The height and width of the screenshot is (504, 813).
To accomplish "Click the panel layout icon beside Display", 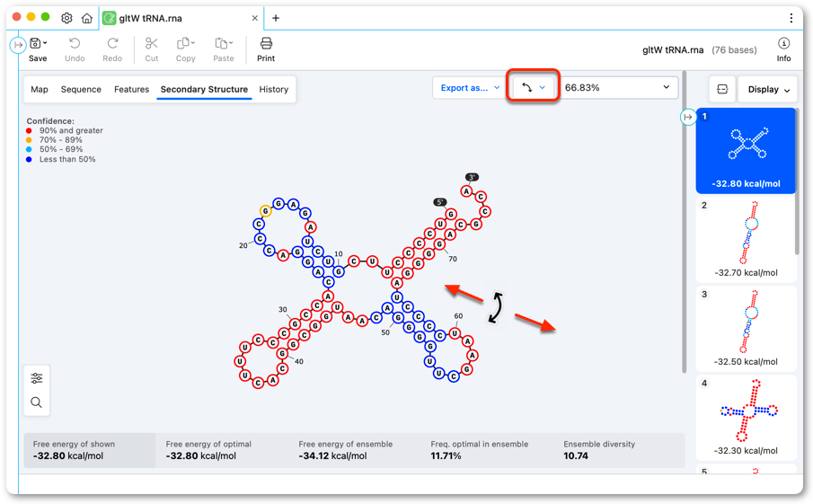I will click(x=722, y=89).
